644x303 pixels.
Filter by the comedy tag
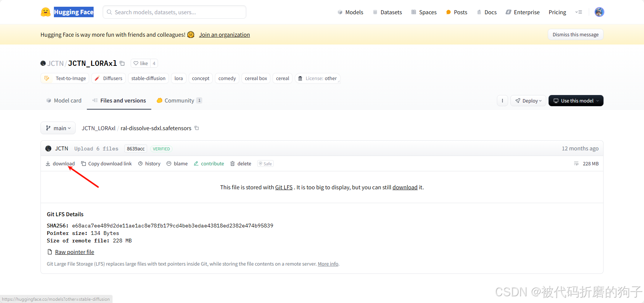click(x=227, y=78)
